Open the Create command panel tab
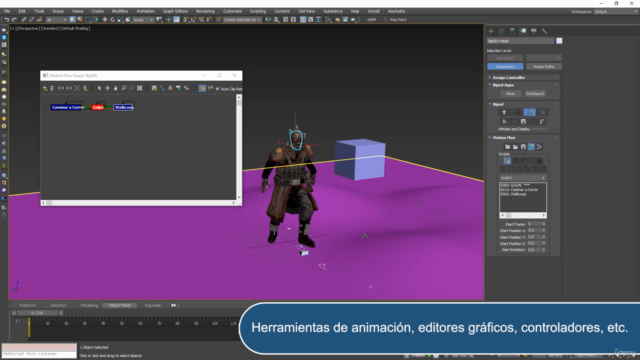640x360 pixels. 491,31
